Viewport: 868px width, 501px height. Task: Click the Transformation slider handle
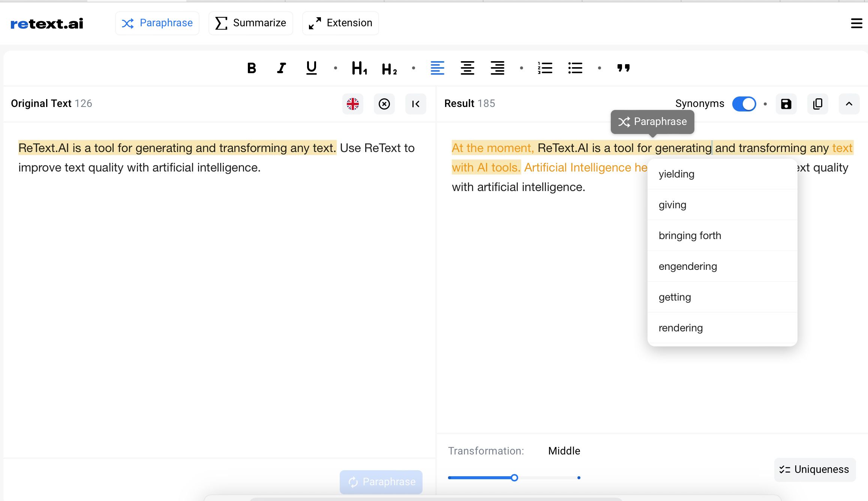(514, 478)
